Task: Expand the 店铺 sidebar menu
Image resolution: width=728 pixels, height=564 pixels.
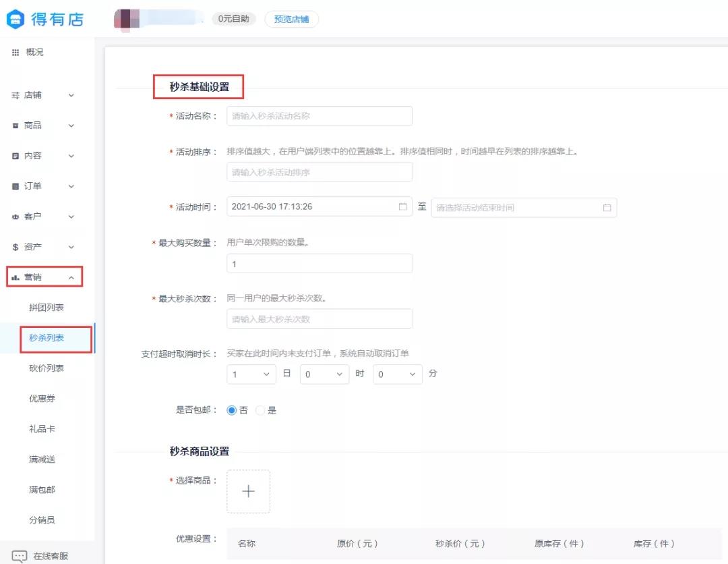Action: (42, 95)
